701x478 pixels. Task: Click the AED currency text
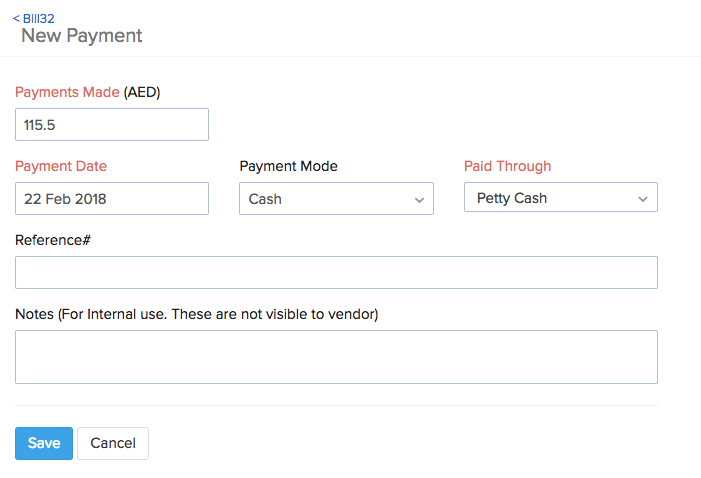[x=142, y=92]
